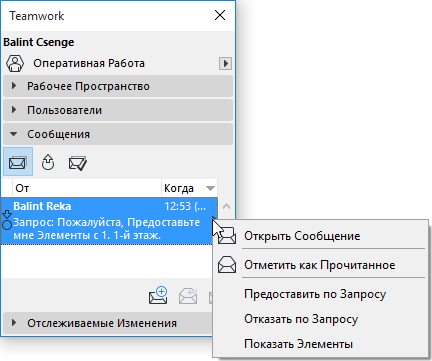Collapse the Сообщения section
Viewport: 432px width, 361px height.
point(118,134)
